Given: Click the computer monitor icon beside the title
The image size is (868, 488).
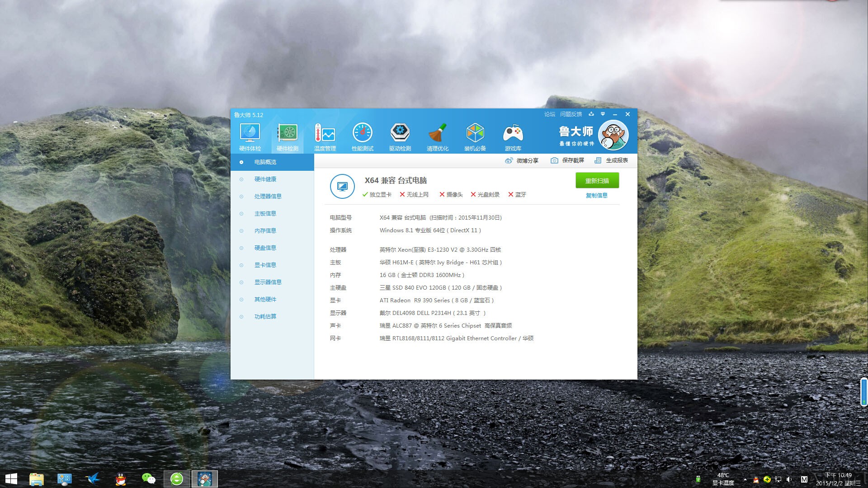Looking at the screenshot, I should click(342, 186).
